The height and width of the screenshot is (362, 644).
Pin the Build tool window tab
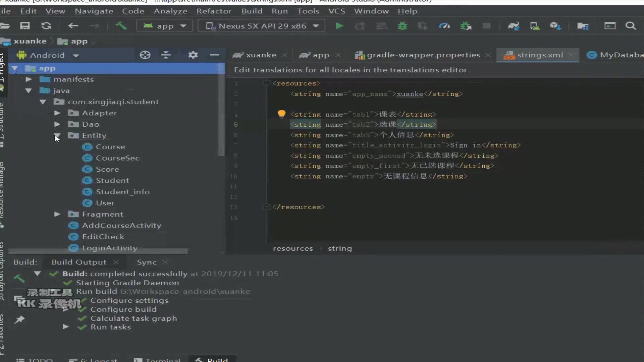pos(19,319)
